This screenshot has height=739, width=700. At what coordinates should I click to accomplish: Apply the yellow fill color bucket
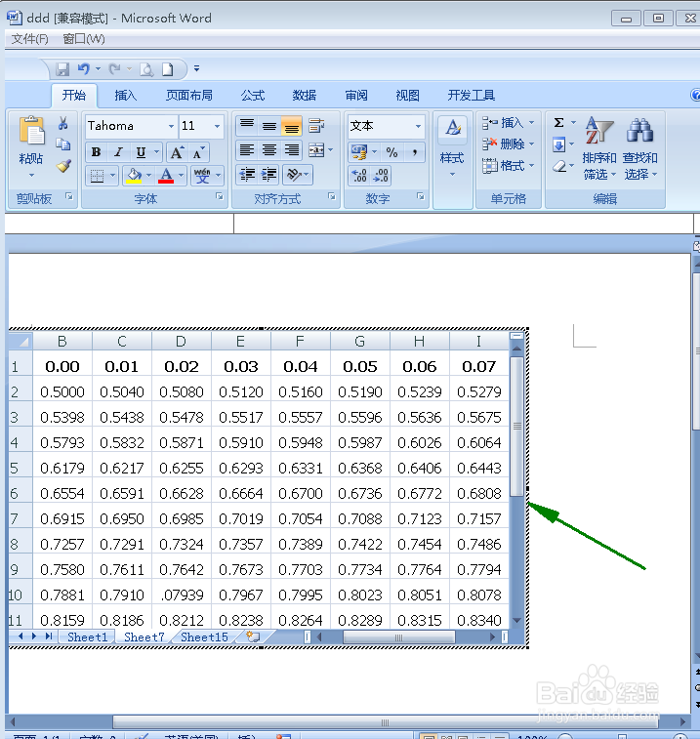pyautogui.click(x=134, y=176)
